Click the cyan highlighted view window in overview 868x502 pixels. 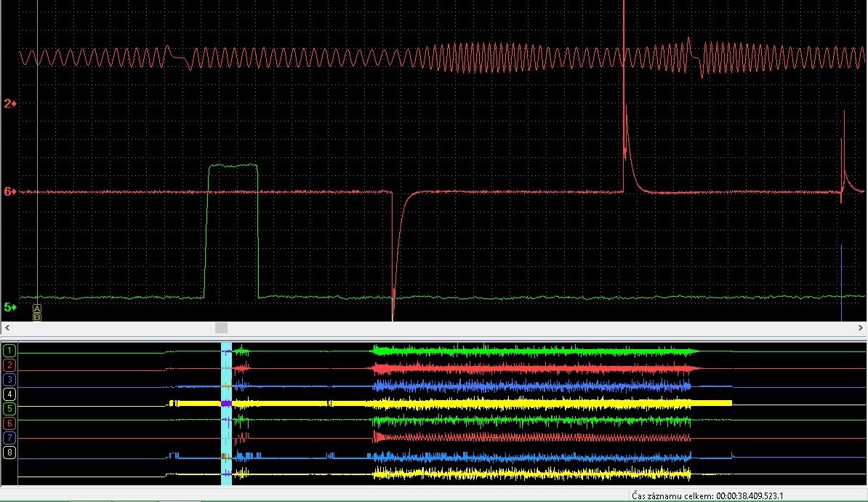(226, 414)
